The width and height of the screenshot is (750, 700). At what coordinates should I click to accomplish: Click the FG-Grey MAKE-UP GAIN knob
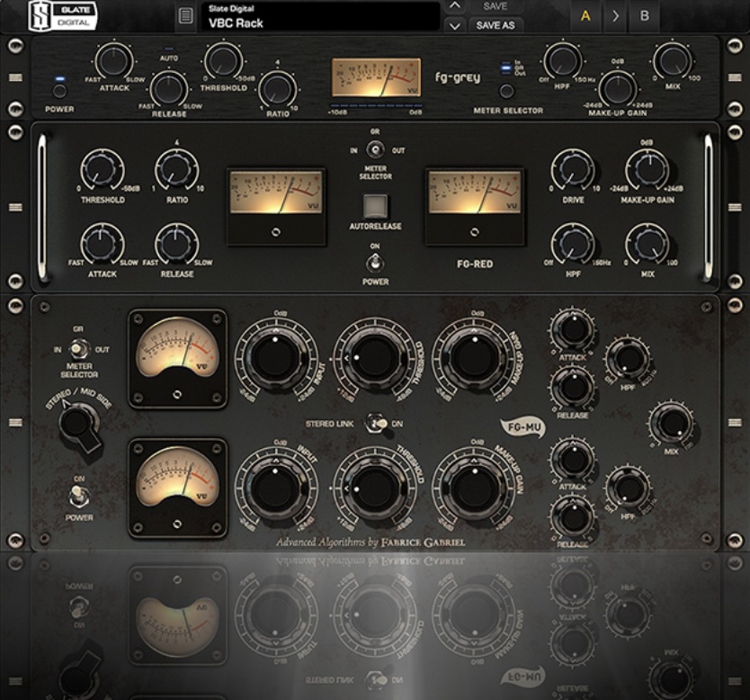(x=618, y=89)
